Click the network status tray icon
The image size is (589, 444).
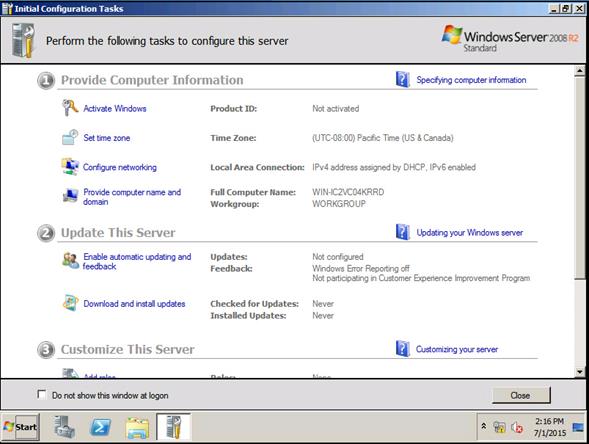(x=499, y=427)
